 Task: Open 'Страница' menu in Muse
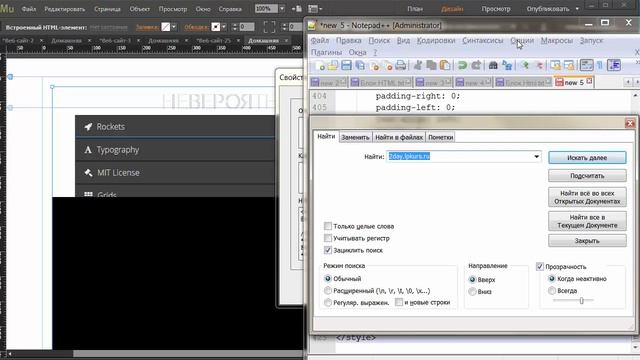coord(107,9)
